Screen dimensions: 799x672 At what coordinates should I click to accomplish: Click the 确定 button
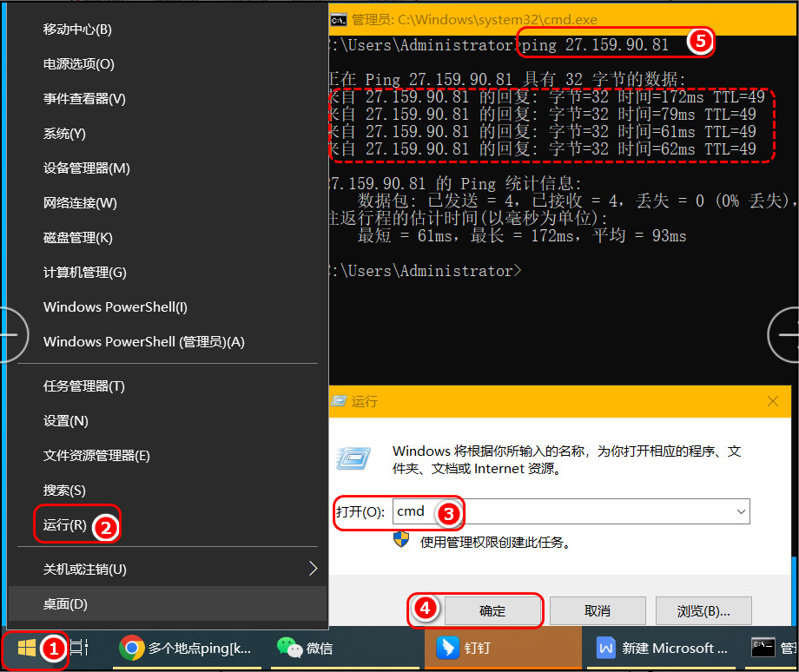(492, 610)
